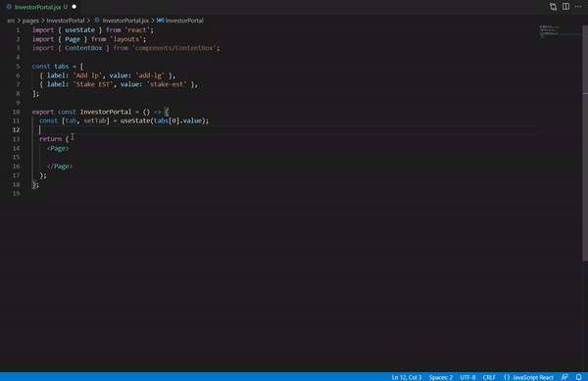Change indentation via 'Spaces: 2'
This screenshot has width=588, height=381.
point(441,377)
